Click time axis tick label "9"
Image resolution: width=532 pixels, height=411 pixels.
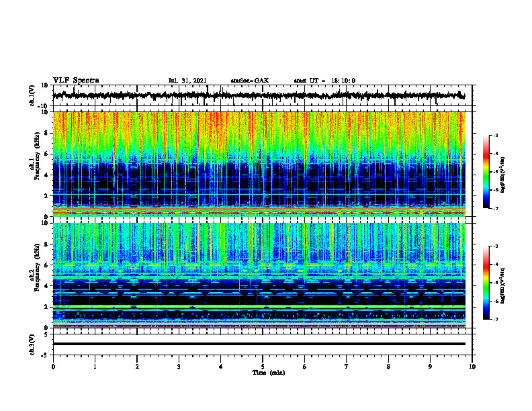[x=430, y=367]
